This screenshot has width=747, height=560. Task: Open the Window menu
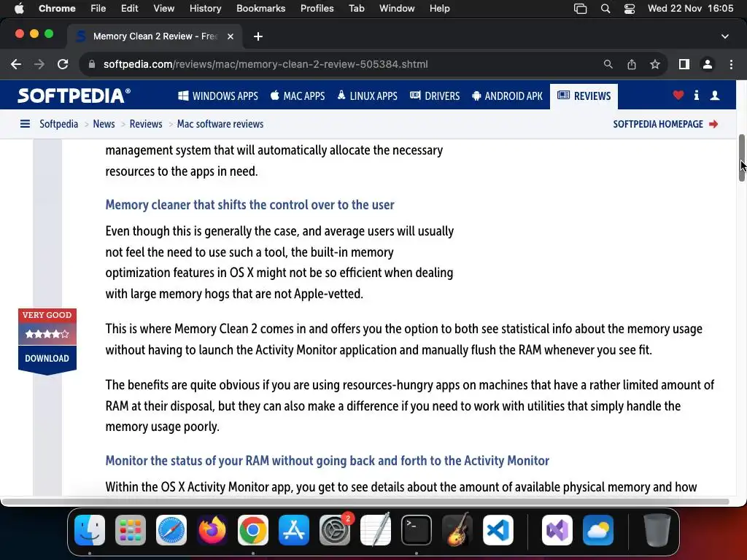pyautogui.click(x=397, y=9)
